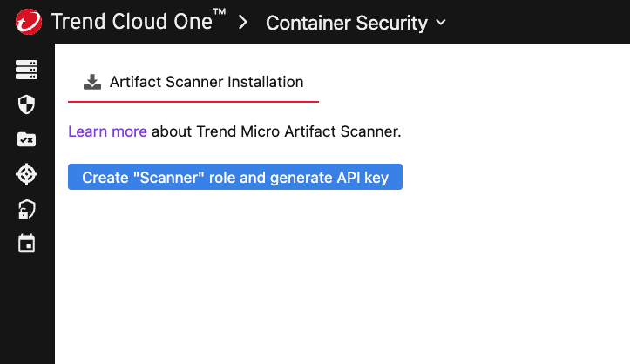Image resolution: width=630 pixels, height=364 pixels.
Task: Select the half-filled shield sidebar icon
Action: click(x=26, y=105)
